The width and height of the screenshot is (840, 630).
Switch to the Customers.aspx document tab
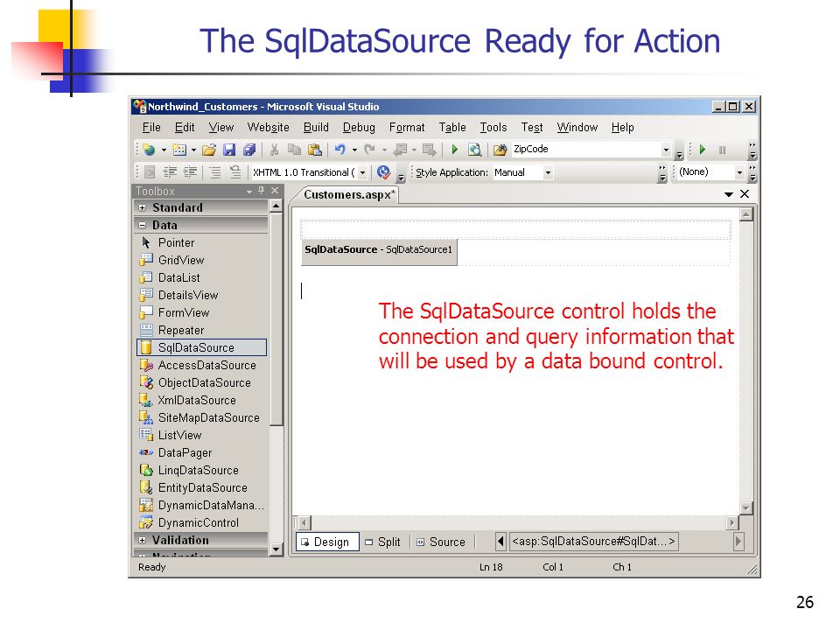[x=349, y=194]
